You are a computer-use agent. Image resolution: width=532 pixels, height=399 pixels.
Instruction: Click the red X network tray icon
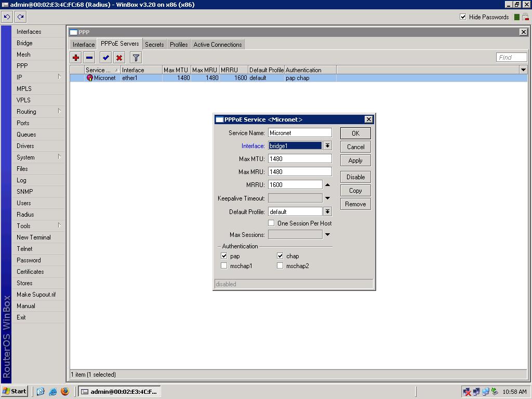tap(467, 392)
